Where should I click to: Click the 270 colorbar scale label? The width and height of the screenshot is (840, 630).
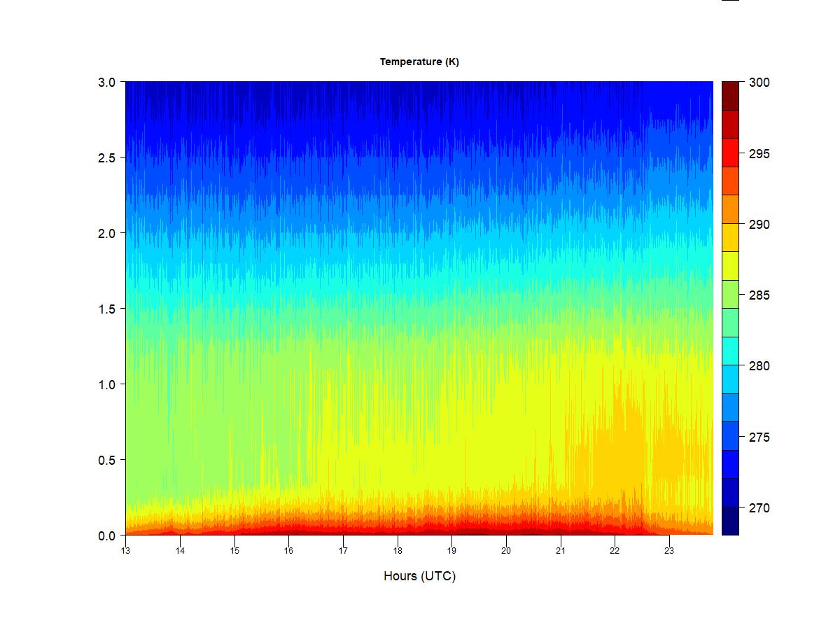[759, 508]
